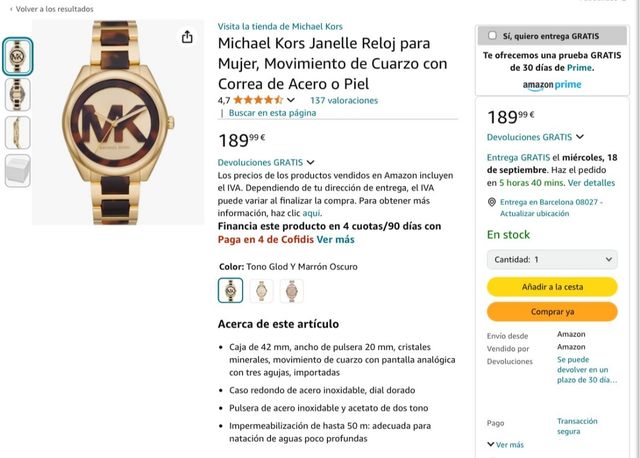Viewport: 640px width, 458px height.
Task: Open the Cantidad quantity dropdown
Action: (x=552, y=259)
